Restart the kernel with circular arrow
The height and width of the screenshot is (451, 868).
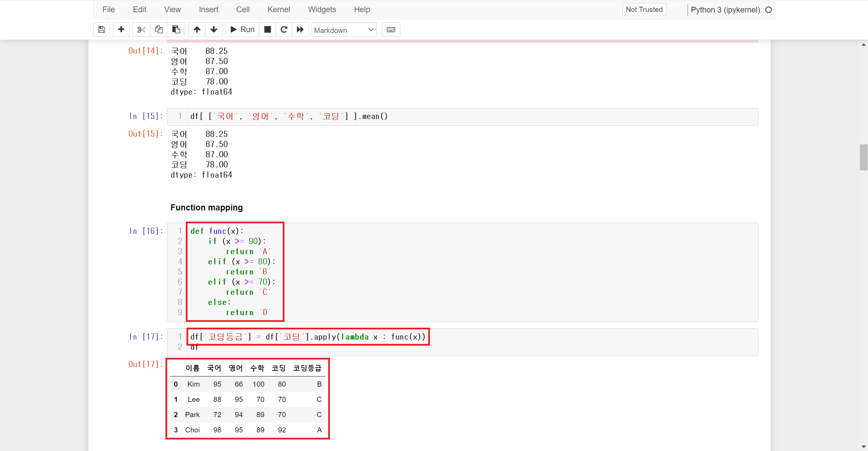click(x=284, y=29)
